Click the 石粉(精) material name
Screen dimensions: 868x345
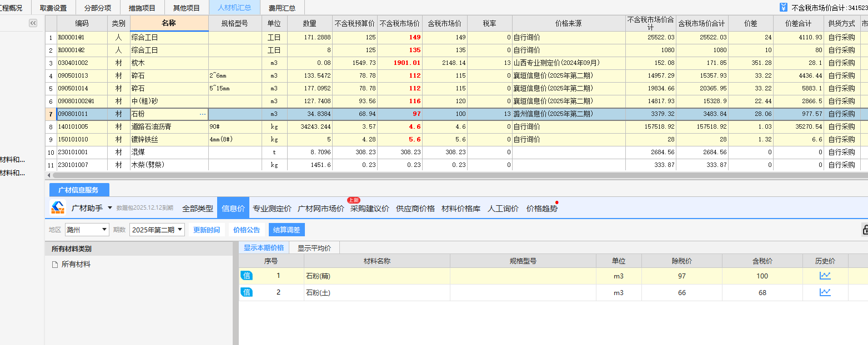pyautogui.click(x=318, y=276)
